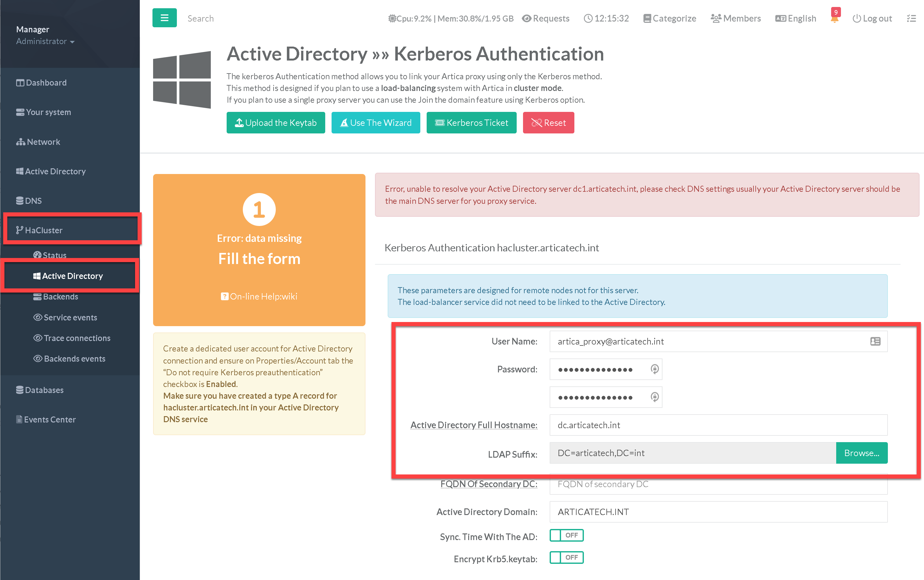
Task: Turn on Encrypt Krb5.keytab switch
Action: (x=566, y=557)
